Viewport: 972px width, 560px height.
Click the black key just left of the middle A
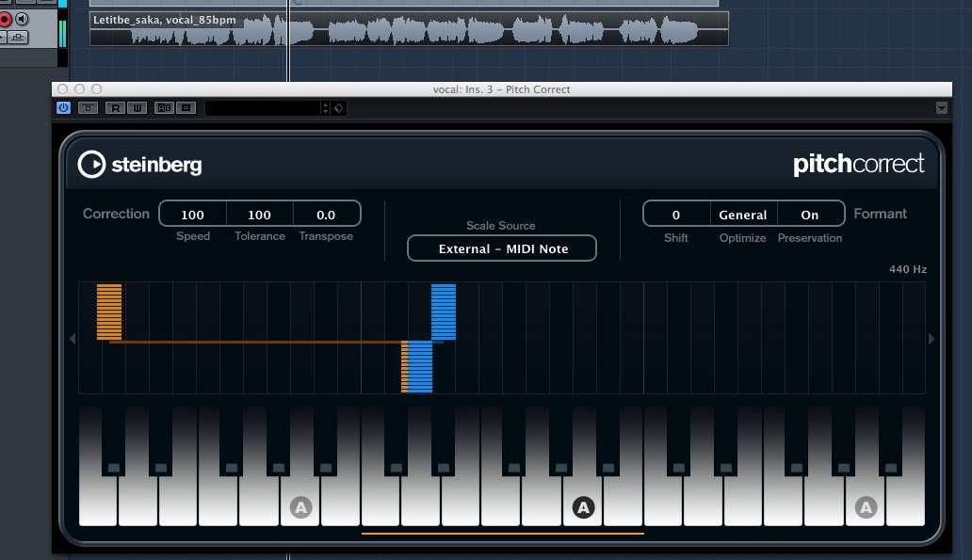click(561, 440)
